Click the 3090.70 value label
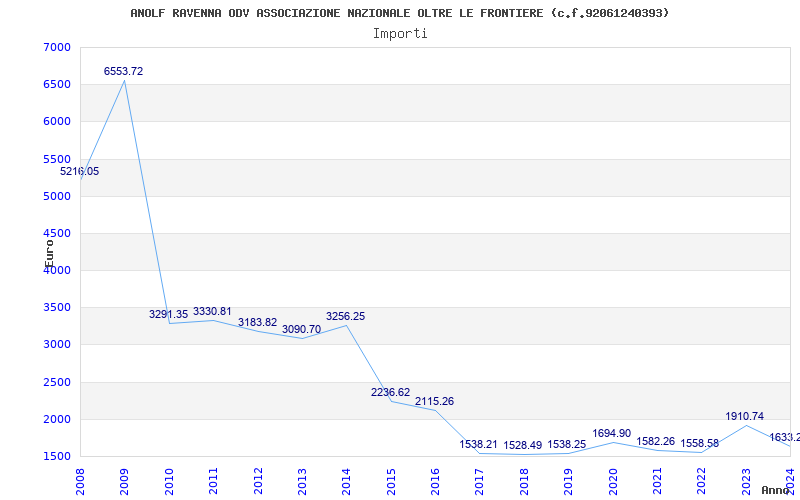This screenshot has height=500, width=800. pyautogui.click(x=301, y=329)
